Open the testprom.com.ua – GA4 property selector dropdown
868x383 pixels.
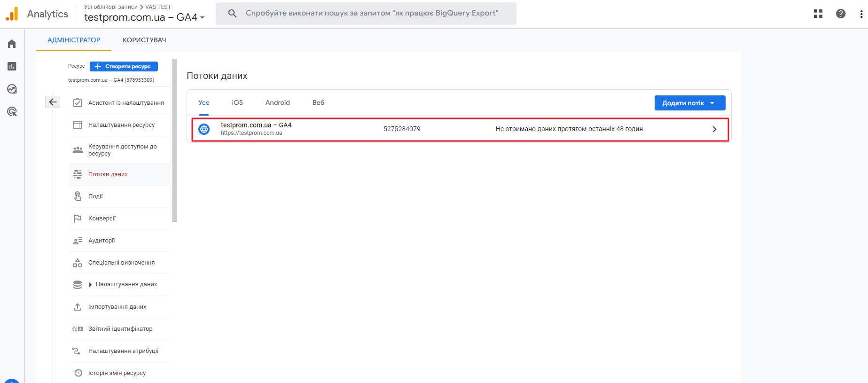pos(144,17)
